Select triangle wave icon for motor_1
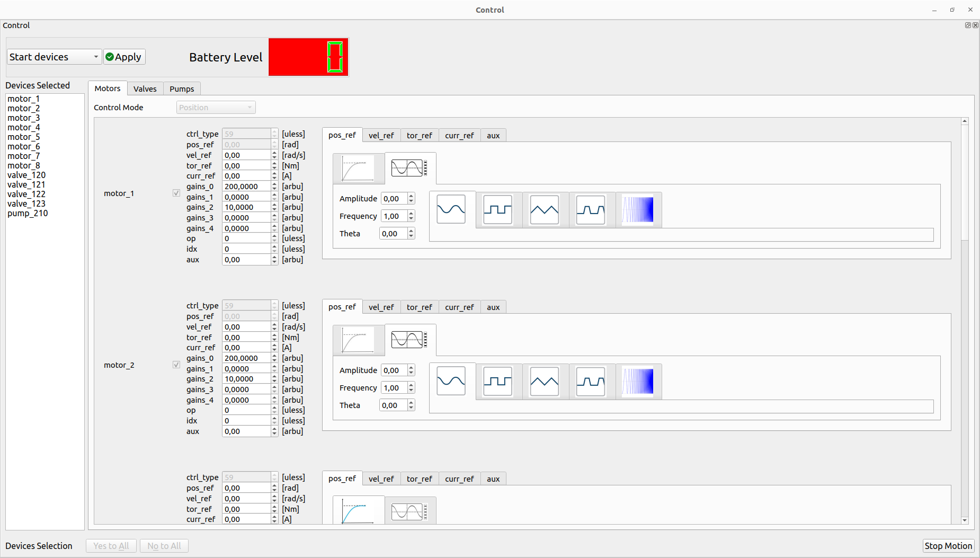Screen dimensions: 980x558 point(544,209)
